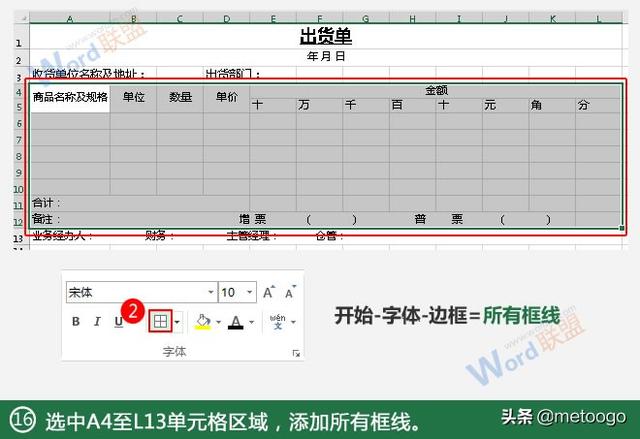Open font color dropdown arrow
Viewport: 640px width, 439px height.
tap(251, 322)
